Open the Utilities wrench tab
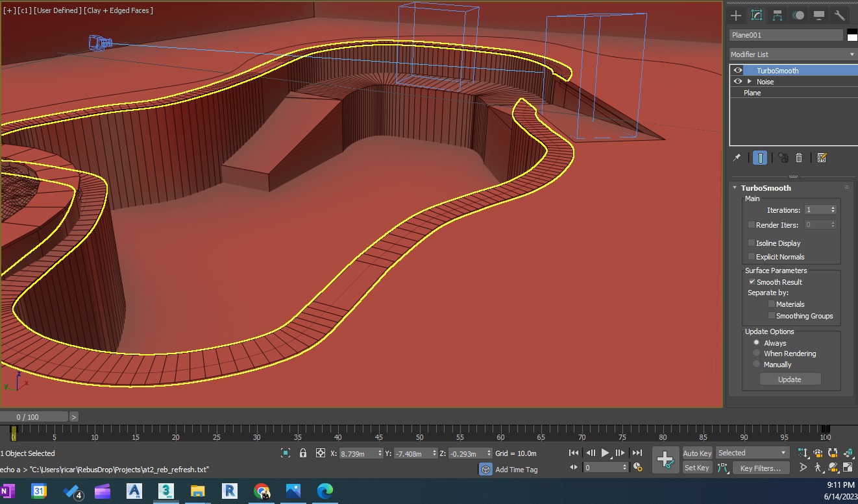Viewport: 858px width, 504px height. (839, 16)
